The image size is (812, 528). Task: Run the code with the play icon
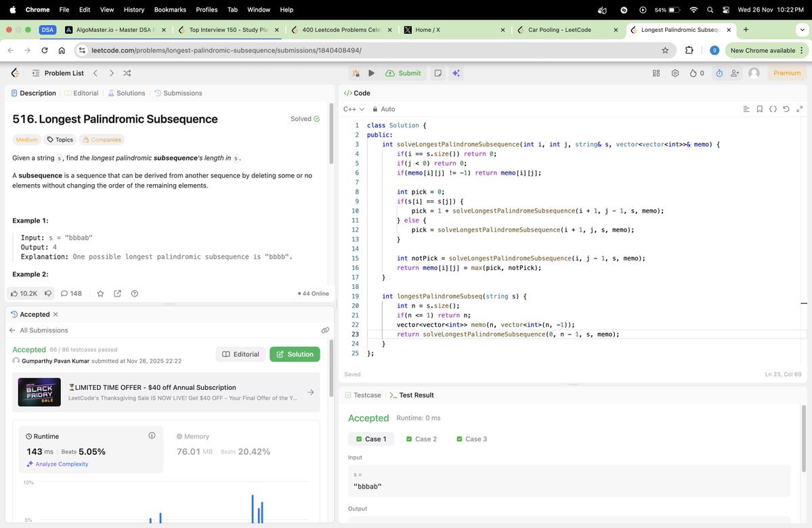coord(372,73)
